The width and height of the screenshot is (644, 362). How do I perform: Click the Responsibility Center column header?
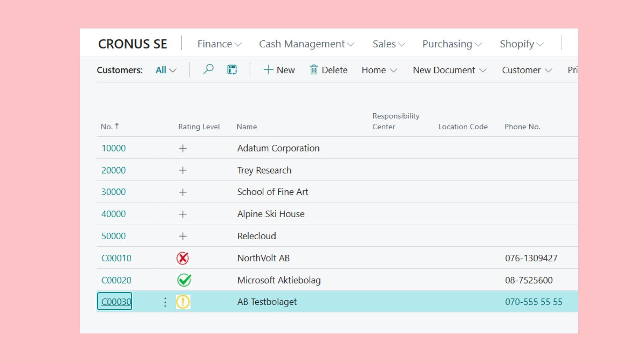[396, 121]
